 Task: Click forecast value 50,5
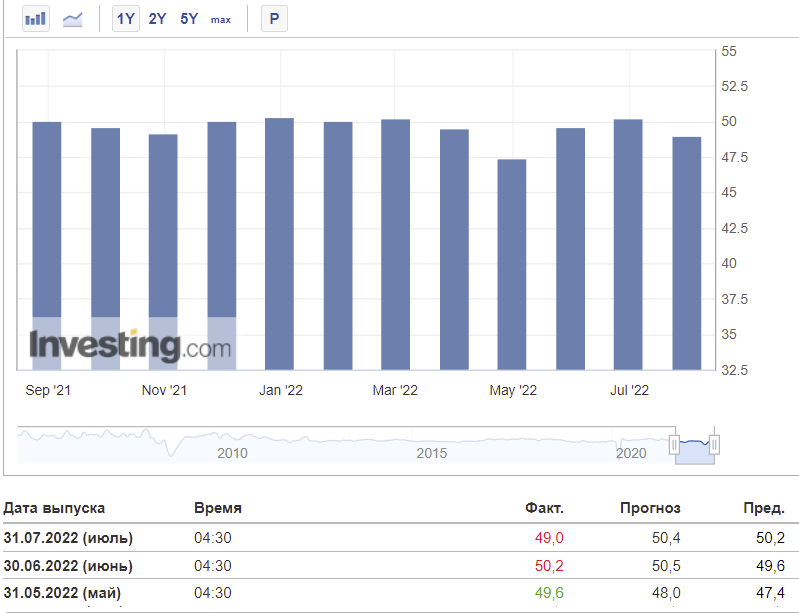point(666,565)
